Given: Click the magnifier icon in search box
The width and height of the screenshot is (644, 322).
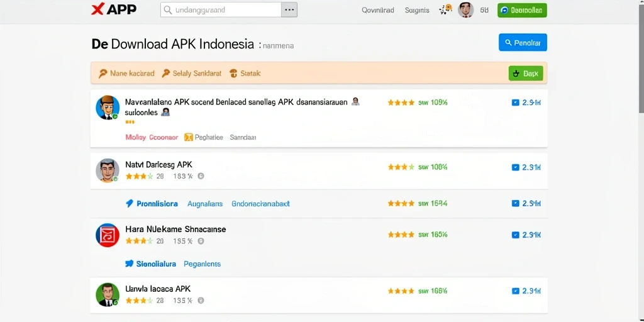Looking at the screenshot, I should coord(167,10).
